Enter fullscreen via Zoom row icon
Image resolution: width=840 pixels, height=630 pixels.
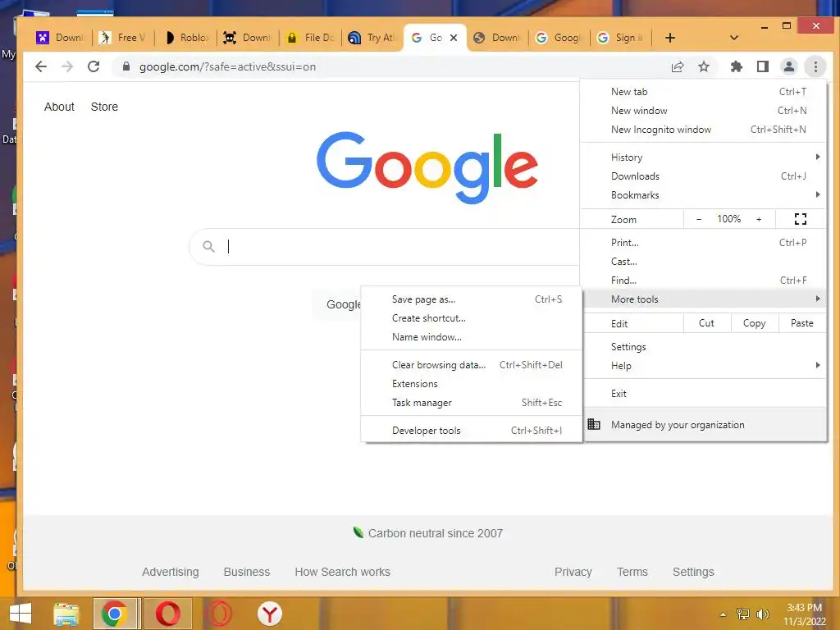801,218
